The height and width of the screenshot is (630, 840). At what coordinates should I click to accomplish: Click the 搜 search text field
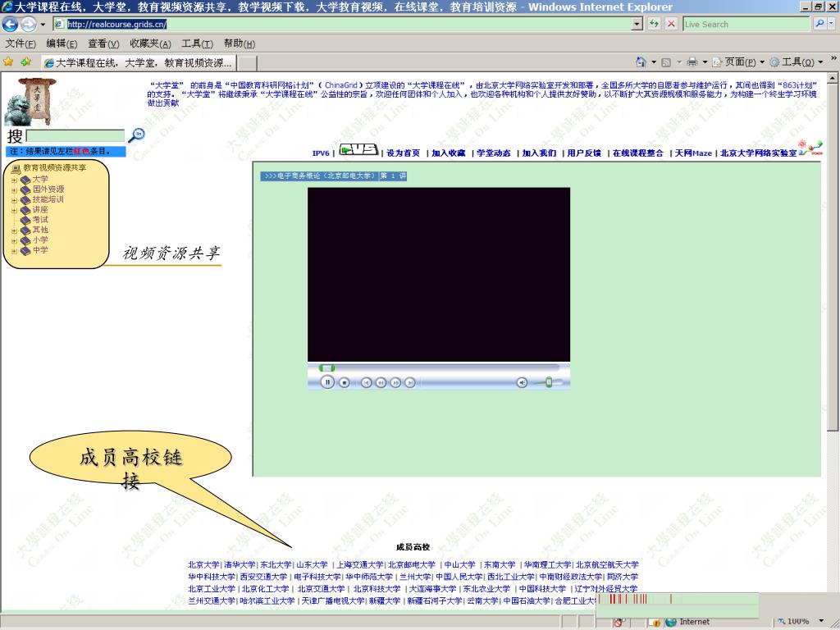(x=75, y=136)
